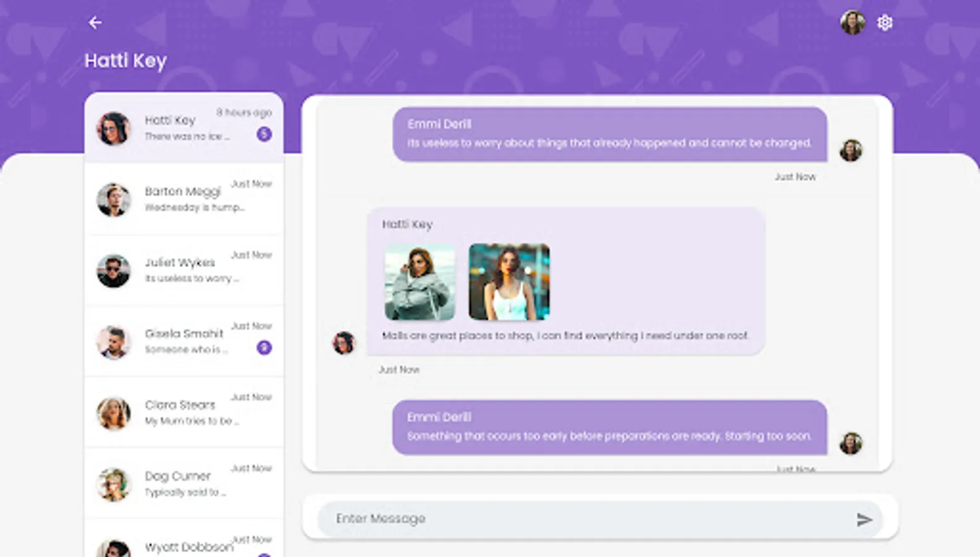Open settings with the gear icon
The width and height of the screenshot is (980, 557).
885,23
